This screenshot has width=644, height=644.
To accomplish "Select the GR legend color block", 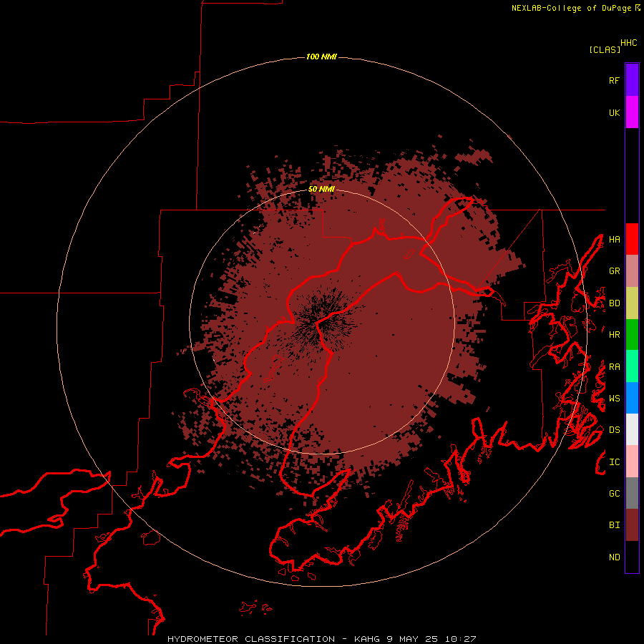I will point(632,271).
